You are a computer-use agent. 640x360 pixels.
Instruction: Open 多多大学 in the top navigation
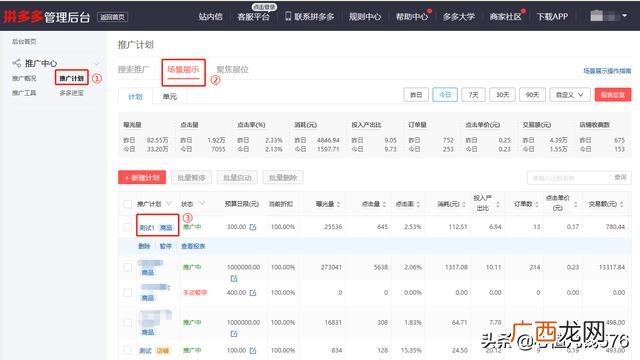459,17
